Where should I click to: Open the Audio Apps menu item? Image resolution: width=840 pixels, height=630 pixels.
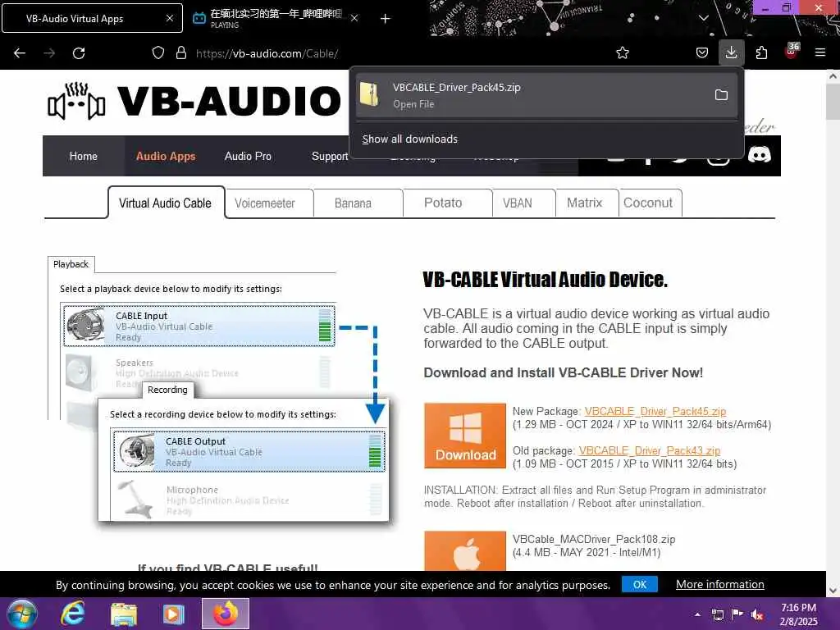click(x=166, y=156)
